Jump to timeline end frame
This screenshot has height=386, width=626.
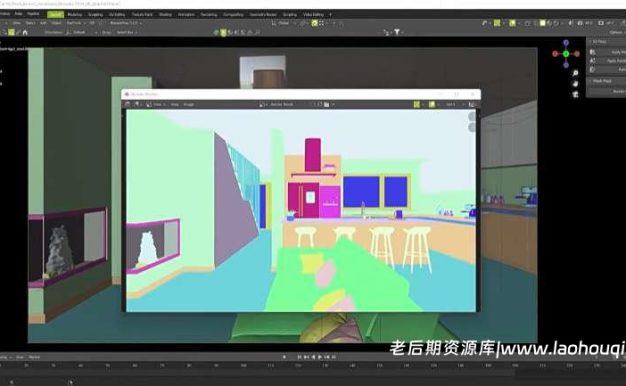pos(334,357)
